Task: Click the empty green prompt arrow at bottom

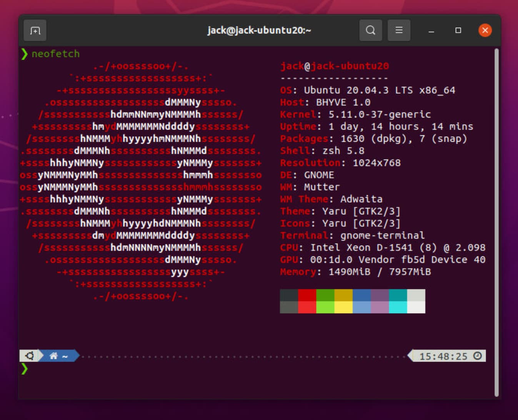Action: click(x=25, y=369)
